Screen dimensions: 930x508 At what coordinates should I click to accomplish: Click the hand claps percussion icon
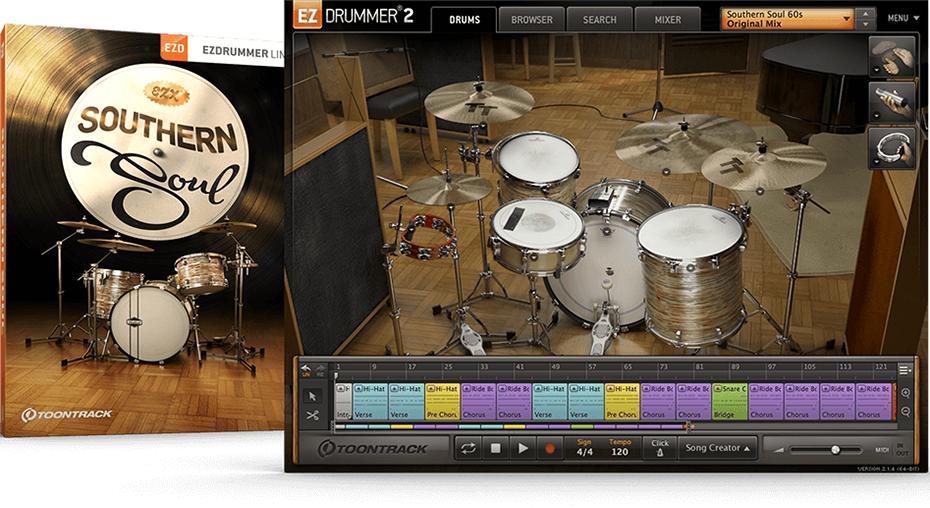point(892,56)
